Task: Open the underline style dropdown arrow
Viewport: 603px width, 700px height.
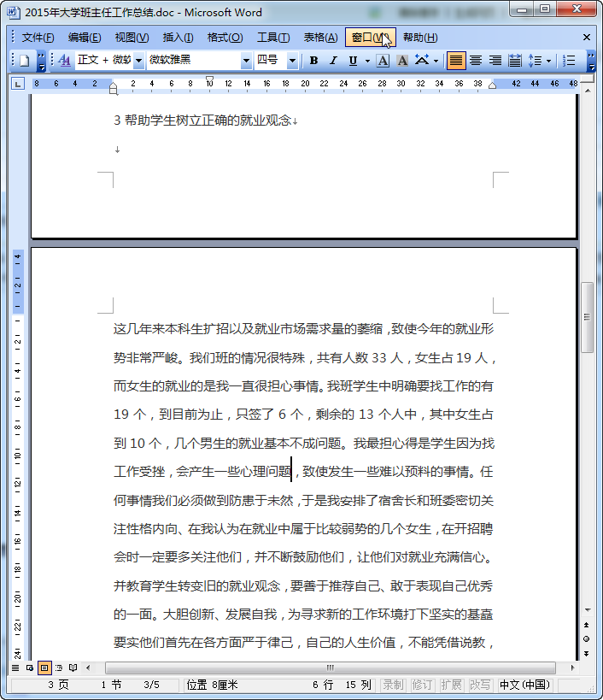Action: pos(367,61)
